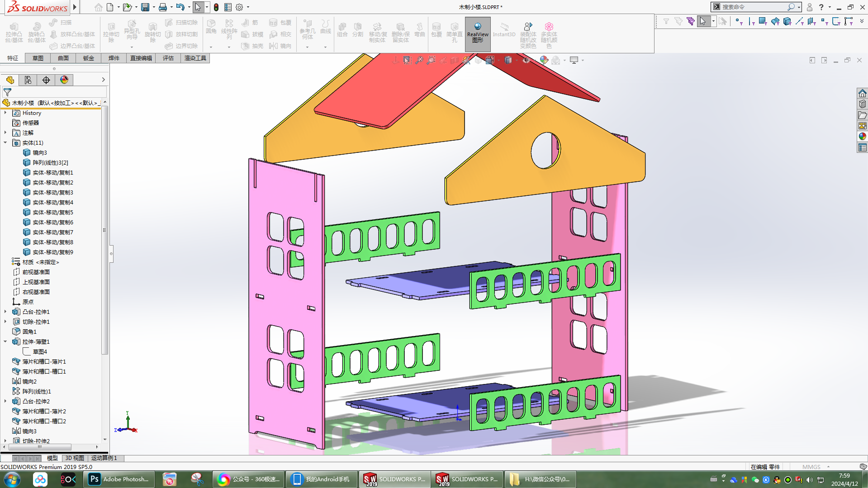Viewport: 868px width, 488px height.
Task: Open the 渲染工具 tab
Action: tap(195, 58)
